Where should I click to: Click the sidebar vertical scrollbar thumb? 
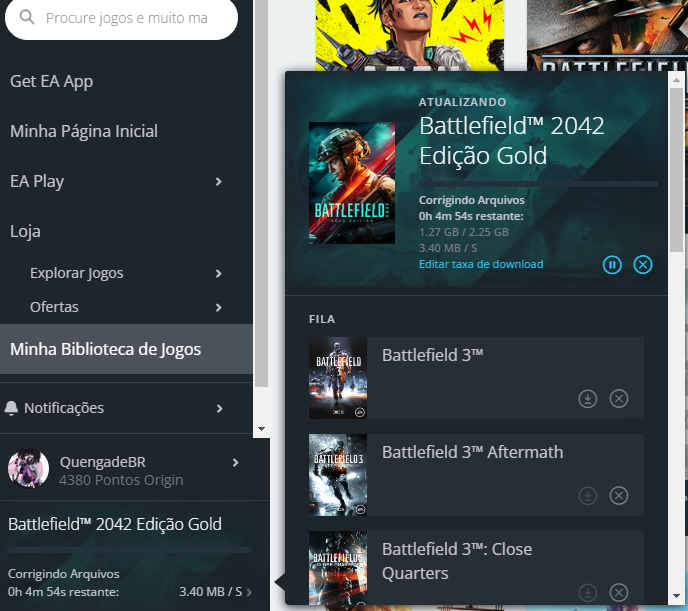point(262,193)
